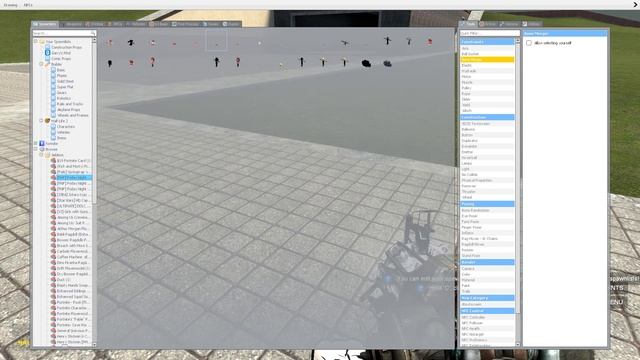Open the Characters spawnlist under Half-Life 2
The image size is (640, 360).
point(66,127)
